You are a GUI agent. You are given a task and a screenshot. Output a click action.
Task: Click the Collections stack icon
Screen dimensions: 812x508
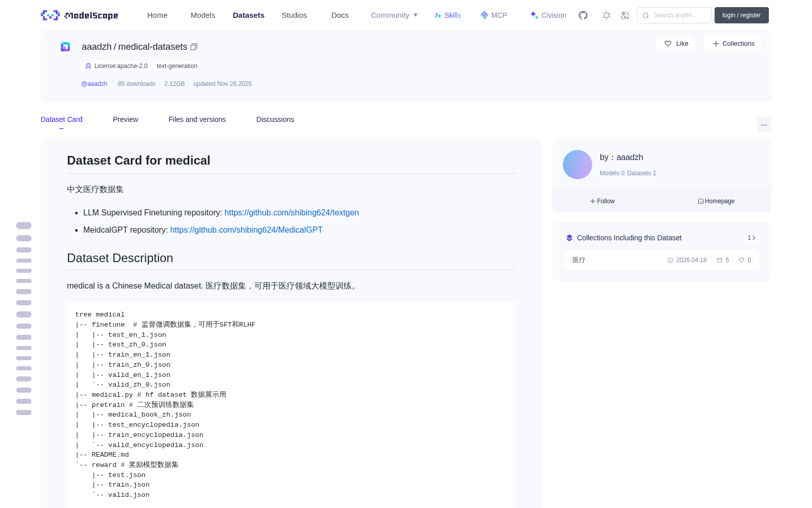click(569, 238)
